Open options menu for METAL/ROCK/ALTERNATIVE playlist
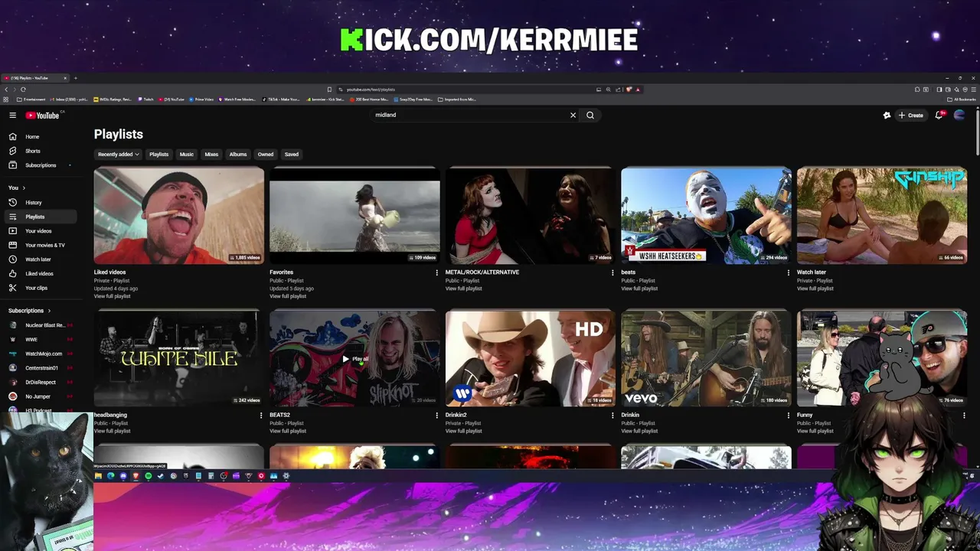Viewport: 980px width, 551px height. click(612, 272)
